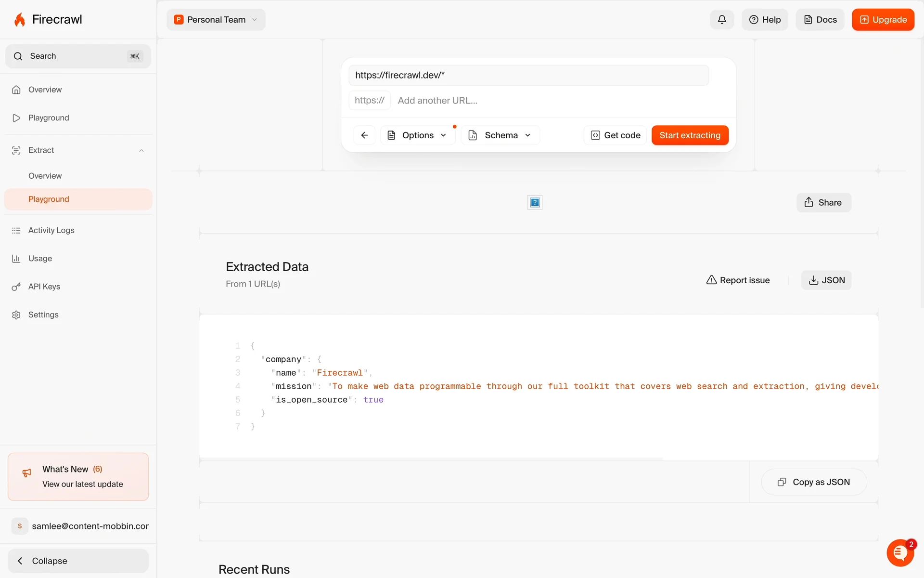924x578 pixels.
Task: Open the chat support bubble
Action: tap(899, 553)
